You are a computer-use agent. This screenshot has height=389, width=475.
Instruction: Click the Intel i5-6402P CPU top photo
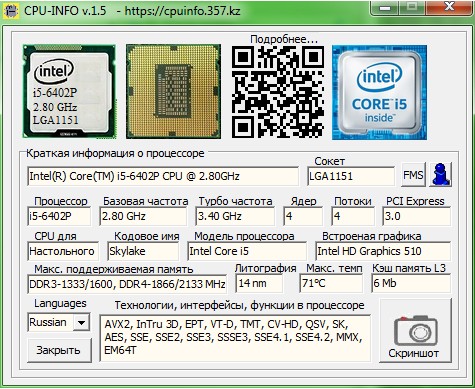point(69,91)
